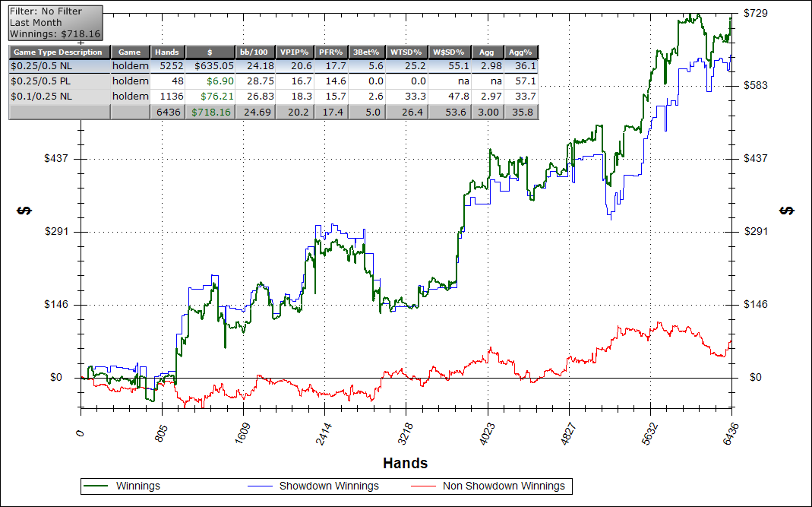Screen dimensions: 812x507
Task: Select the WTSD% column header
Action: point(406,52)
